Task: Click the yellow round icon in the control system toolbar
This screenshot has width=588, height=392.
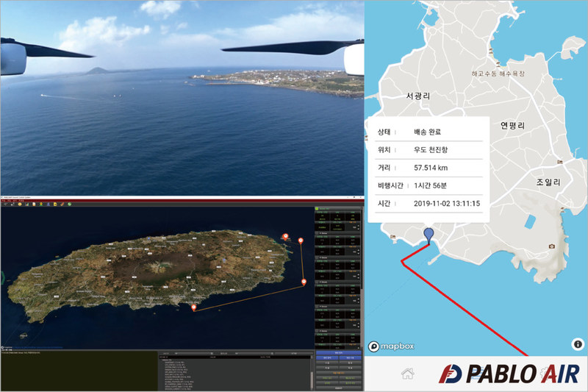Action: [x=20, y=204]
